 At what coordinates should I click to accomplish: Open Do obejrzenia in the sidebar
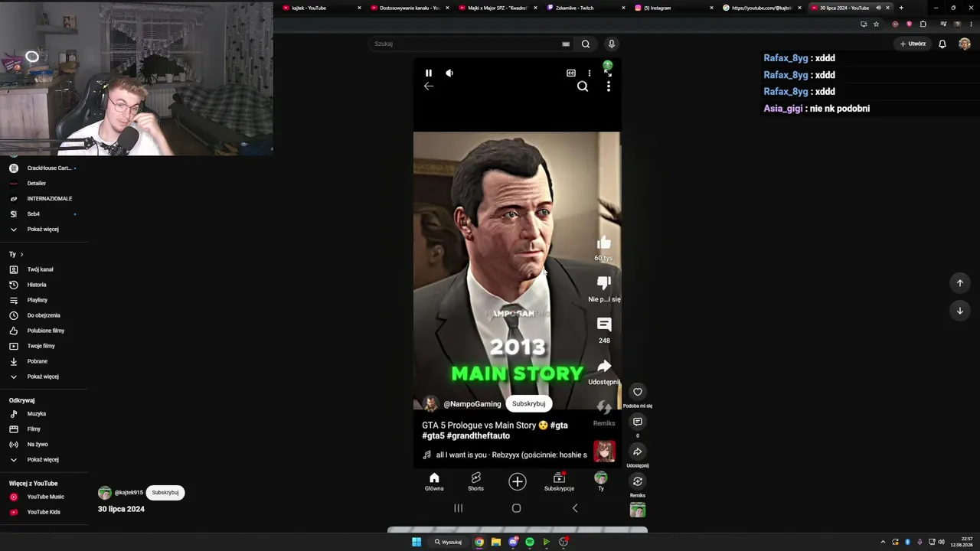click(43, 315)
